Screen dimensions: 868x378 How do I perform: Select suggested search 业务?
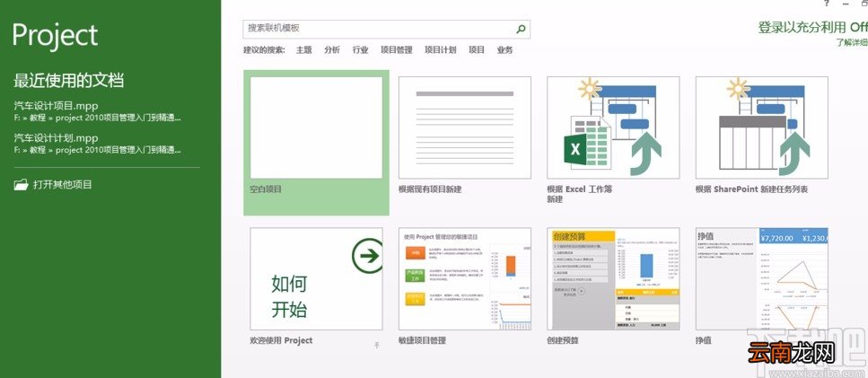click(x=504, y=49)
